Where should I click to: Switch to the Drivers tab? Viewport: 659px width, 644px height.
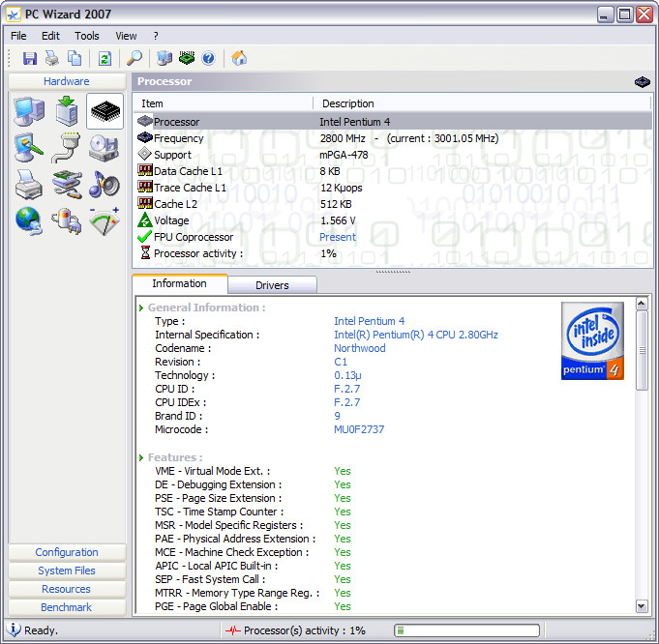pos(272,285)
